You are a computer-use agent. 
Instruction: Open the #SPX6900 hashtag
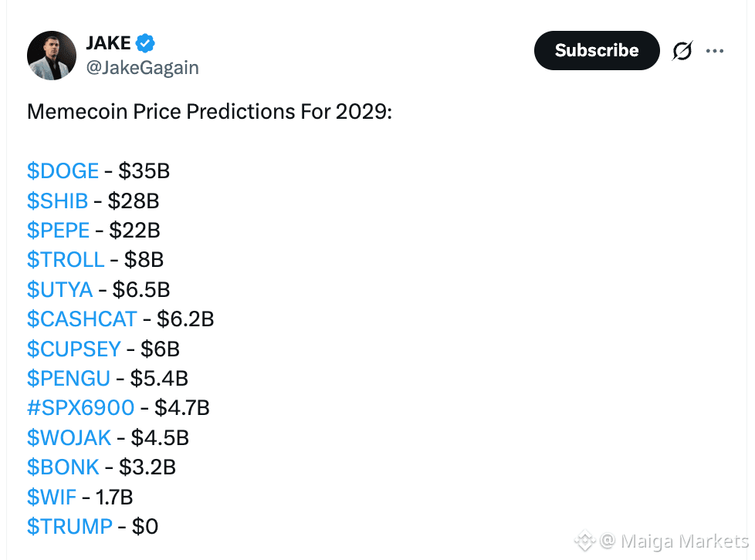(x=80, y=408)
